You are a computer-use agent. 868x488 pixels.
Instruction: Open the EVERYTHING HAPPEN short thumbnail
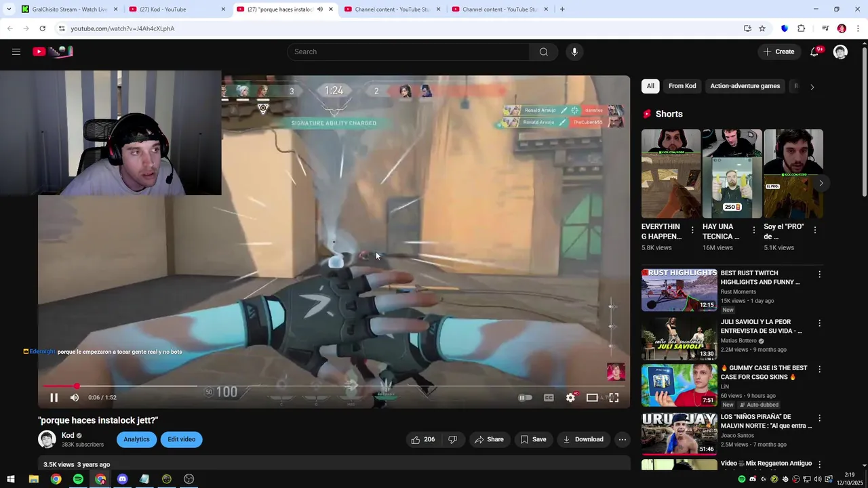point(671,174)
